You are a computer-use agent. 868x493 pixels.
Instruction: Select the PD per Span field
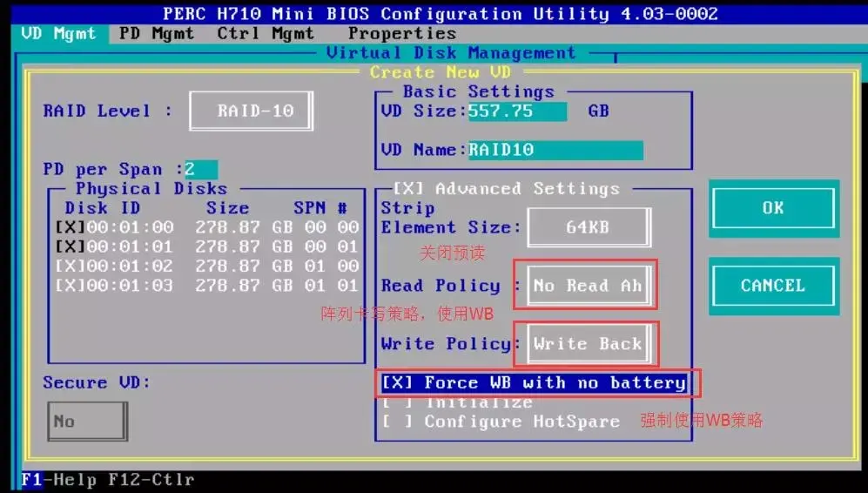201,169
